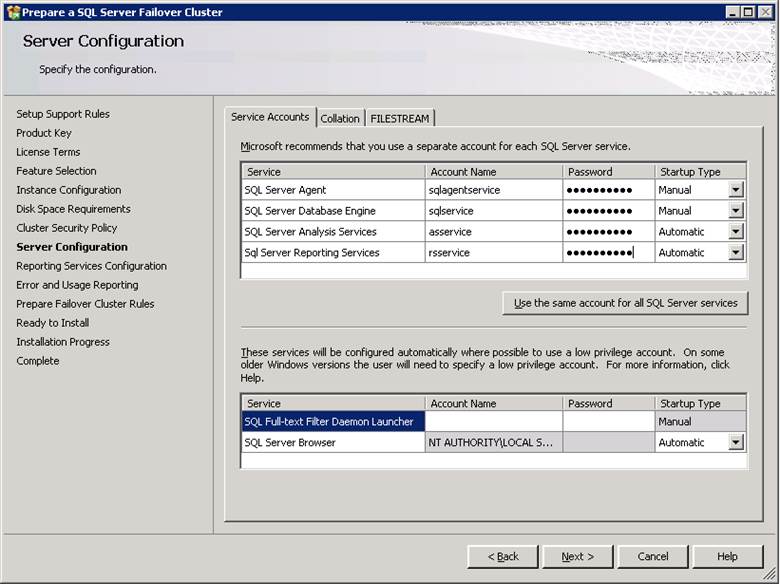Click the NT AUTHORITY\LOCAL S... account cell
780x584 pixels.
493,442
